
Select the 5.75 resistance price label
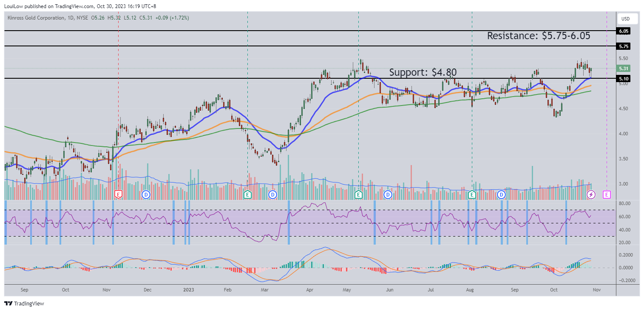coord(624,46)
